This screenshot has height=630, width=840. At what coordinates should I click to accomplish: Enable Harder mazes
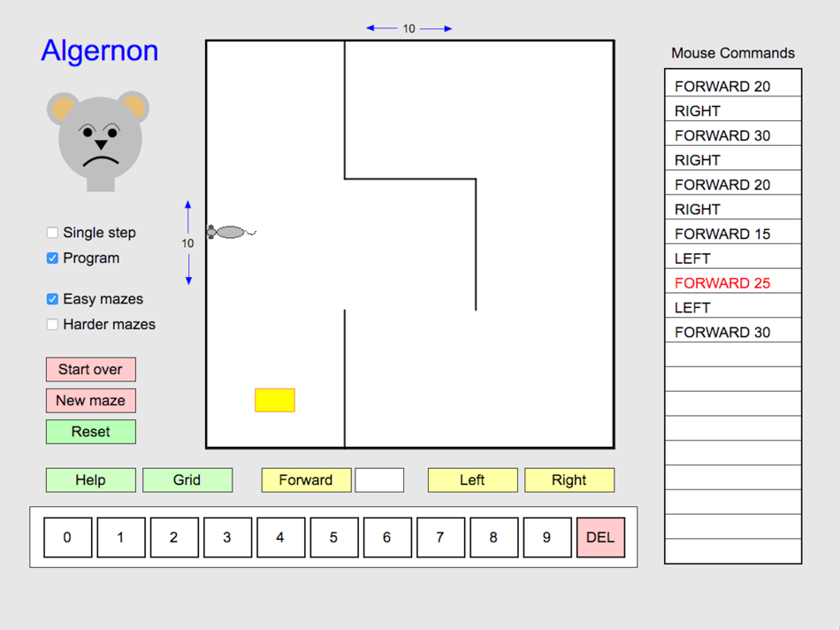[52, 324]
